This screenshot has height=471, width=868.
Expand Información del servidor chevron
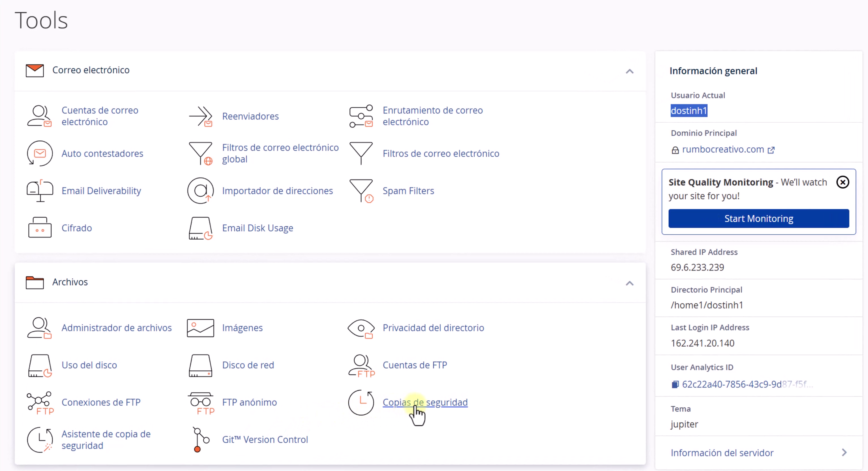tap(844, 453)
